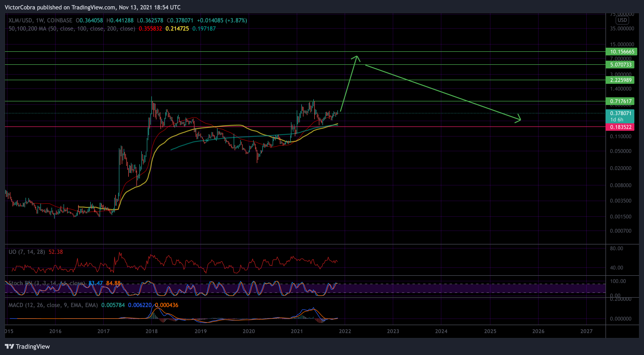The width and height of the screenshot is (644, 355).
Task: Click the close price C0.378071 value
Action: (x=180, y=20)
